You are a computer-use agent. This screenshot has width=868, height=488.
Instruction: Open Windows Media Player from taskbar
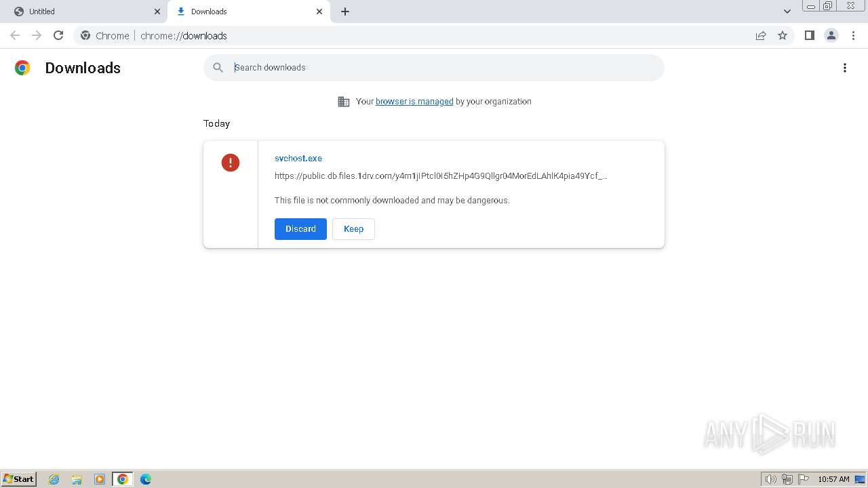(x=100, y=479)
